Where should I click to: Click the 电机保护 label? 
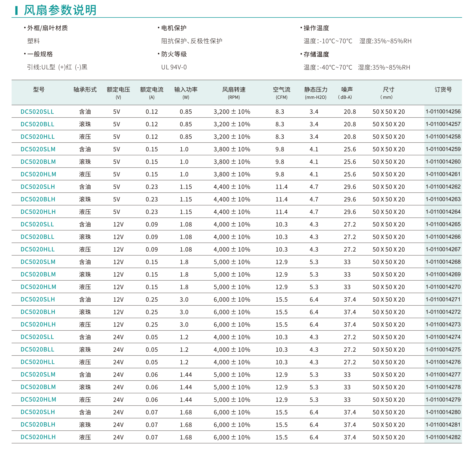click(174, 28)
